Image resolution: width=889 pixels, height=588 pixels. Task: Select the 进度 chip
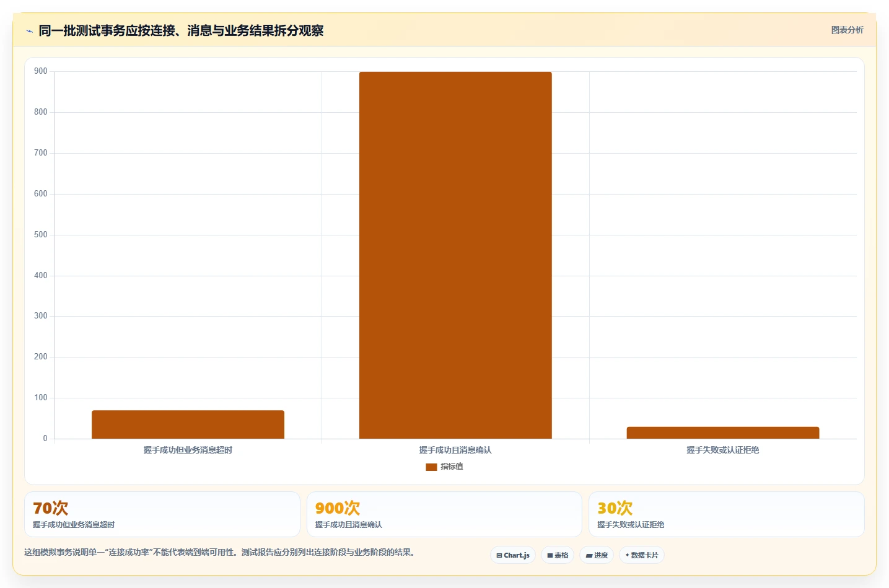[x=597, y=555]
